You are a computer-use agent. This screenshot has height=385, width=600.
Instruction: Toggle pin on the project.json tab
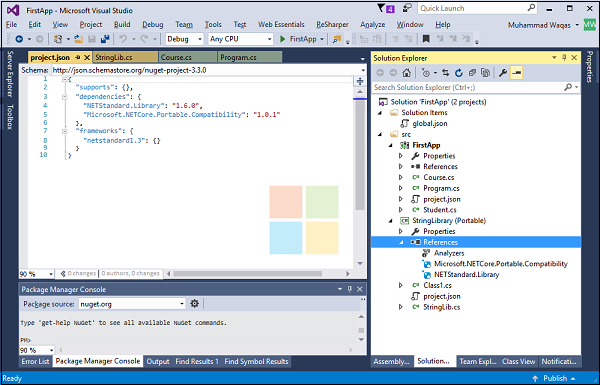tap(78, 57)
